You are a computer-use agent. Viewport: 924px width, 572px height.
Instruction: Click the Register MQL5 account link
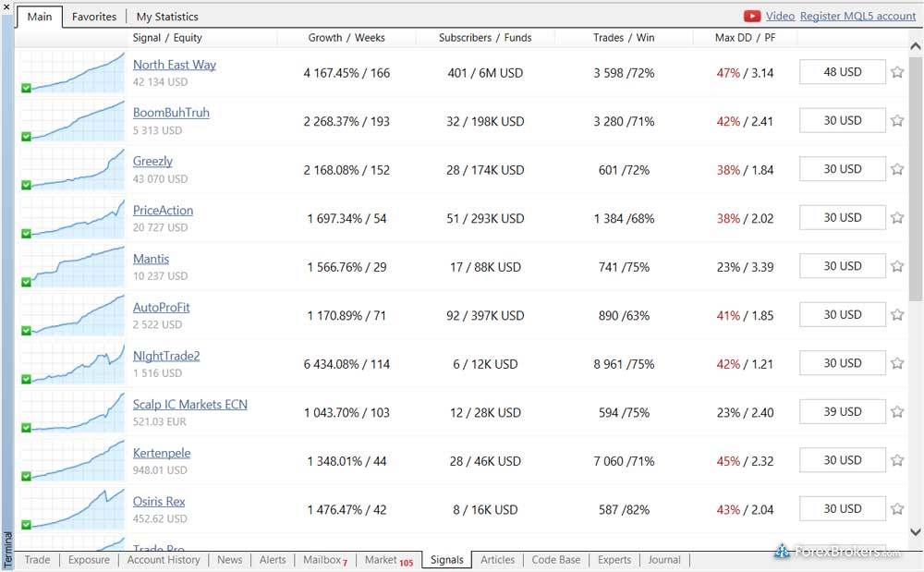[x=857, y=16]
